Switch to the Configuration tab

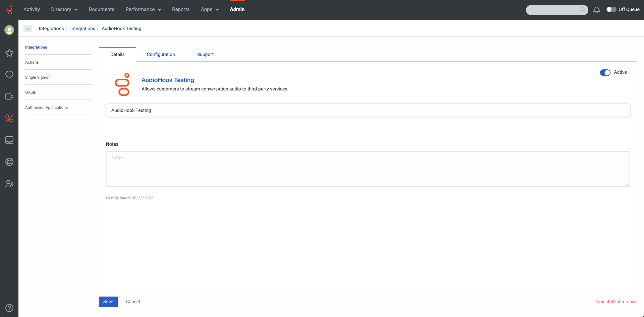[161, 54]
